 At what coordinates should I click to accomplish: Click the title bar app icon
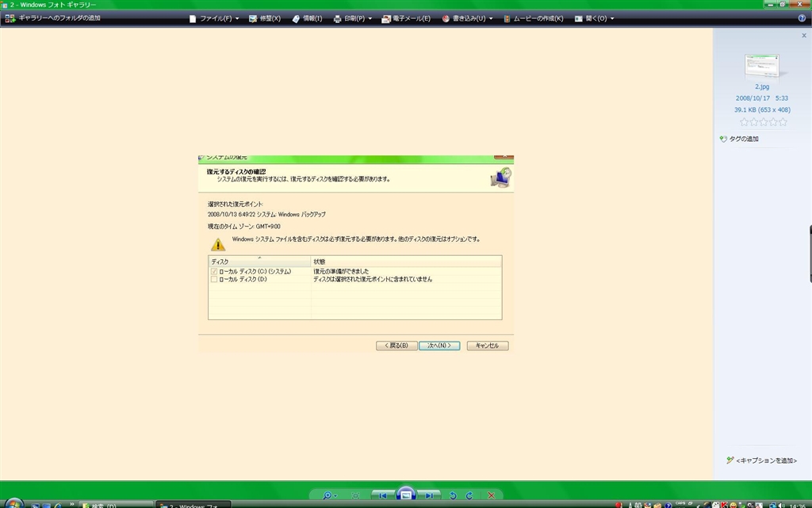pyautogui.click(x=4, y=5)
